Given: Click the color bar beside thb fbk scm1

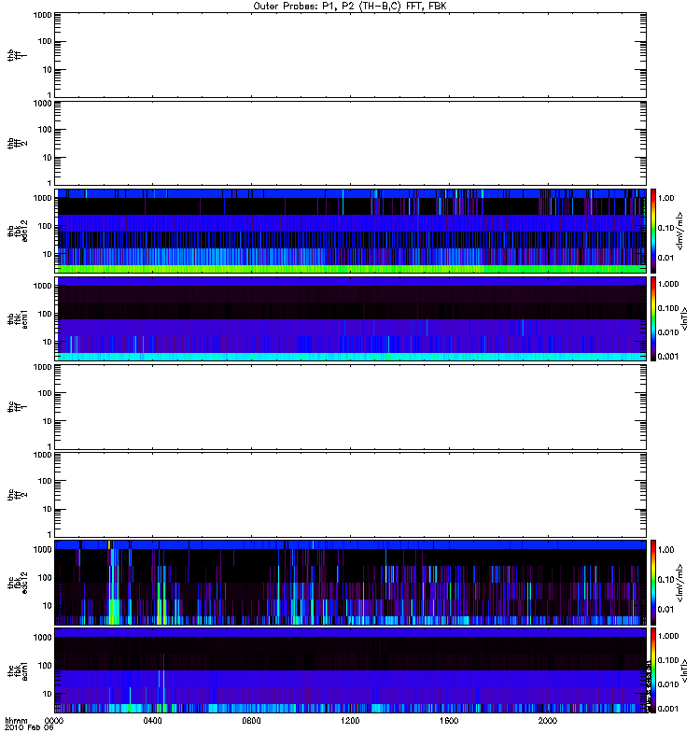Looking at the screenshot, I should 653,318.
